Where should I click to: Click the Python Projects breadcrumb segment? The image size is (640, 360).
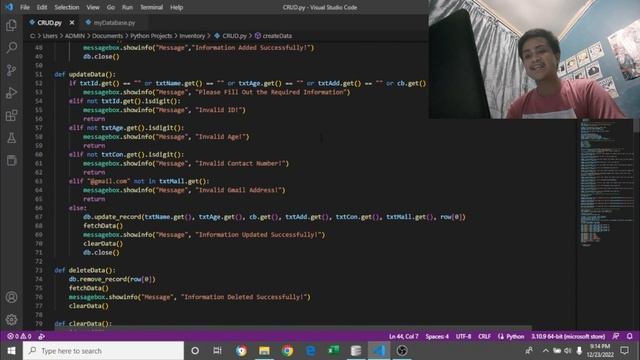[x=151, y=36]
